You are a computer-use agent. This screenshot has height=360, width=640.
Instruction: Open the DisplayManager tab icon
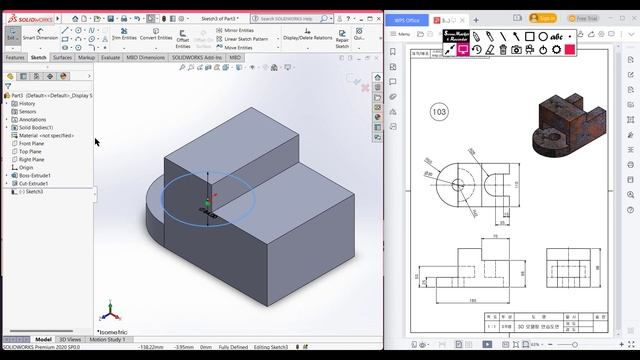coord(63,76)
